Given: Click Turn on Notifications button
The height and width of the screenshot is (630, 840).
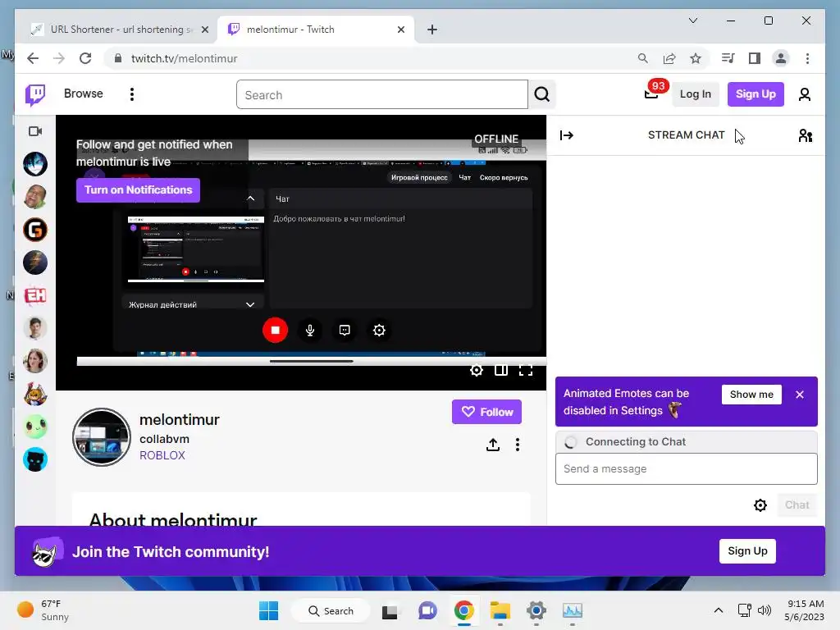Looking at the screenshot, I should click(138, 190).
